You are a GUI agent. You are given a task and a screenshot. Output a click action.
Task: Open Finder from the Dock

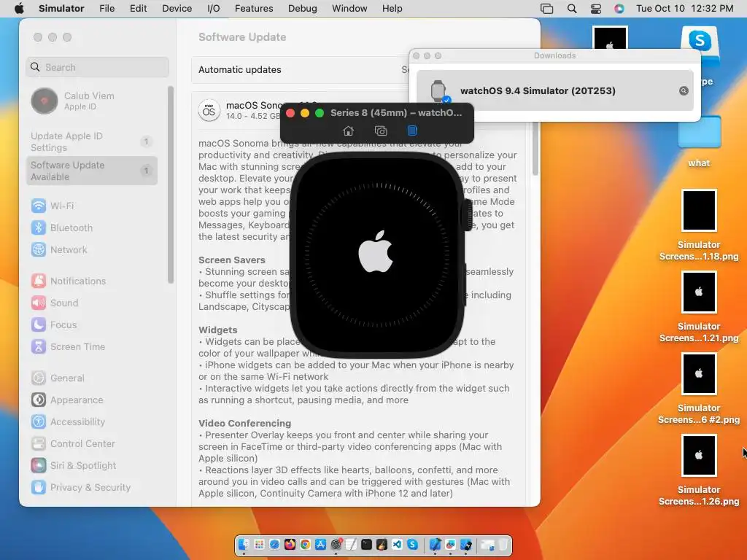point(244,544)
